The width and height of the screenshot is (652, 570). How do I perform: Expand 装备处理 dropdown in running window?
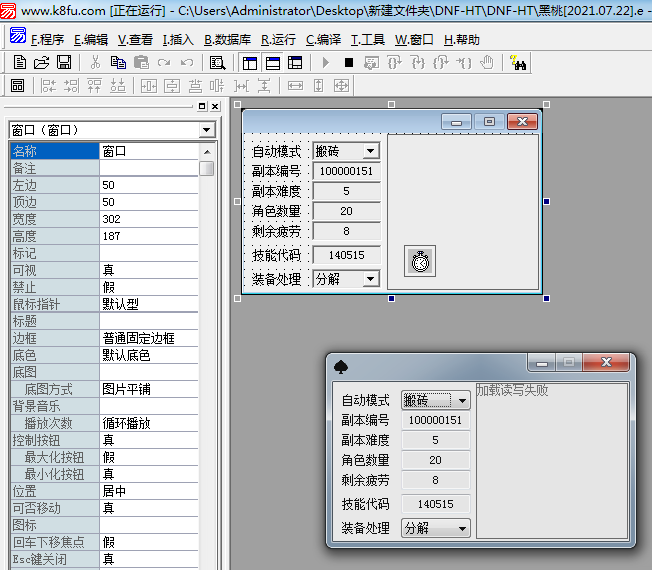pos(462,529)
